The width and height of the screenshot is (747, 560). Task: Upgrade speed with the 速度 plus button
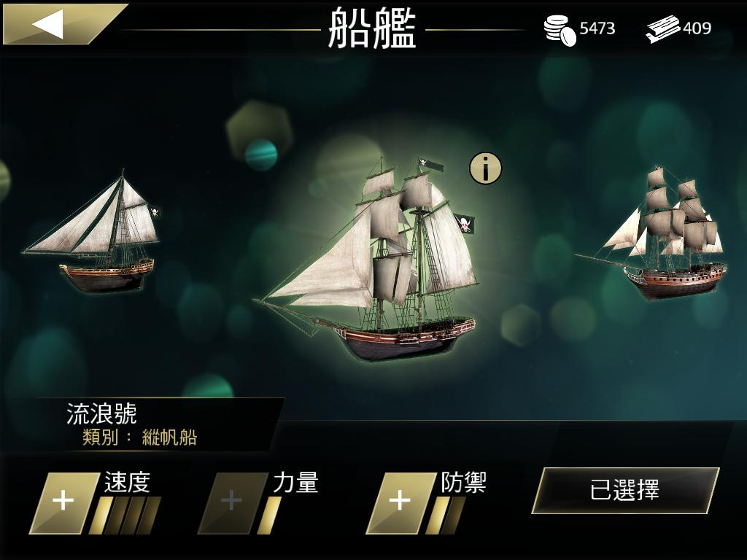(x=64, y=503)
